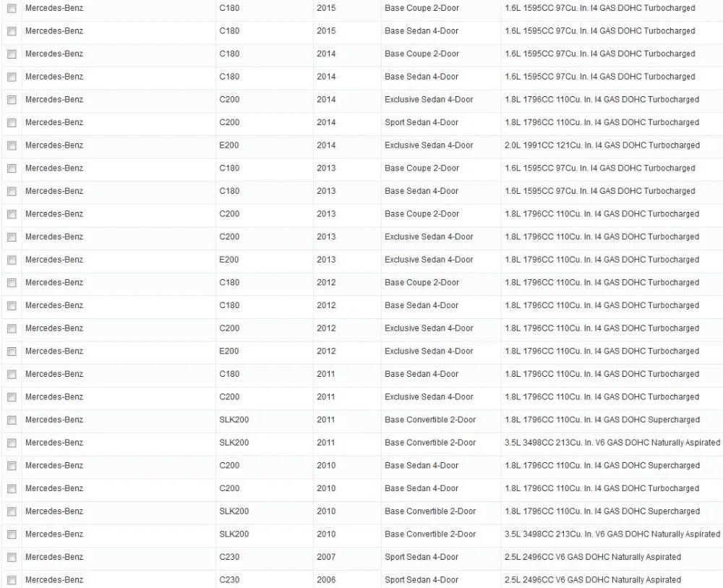Select the 2014 C180 Base Coupe row checkbox
Viewport: 723px width, 588px height.
tap(12, 54)
